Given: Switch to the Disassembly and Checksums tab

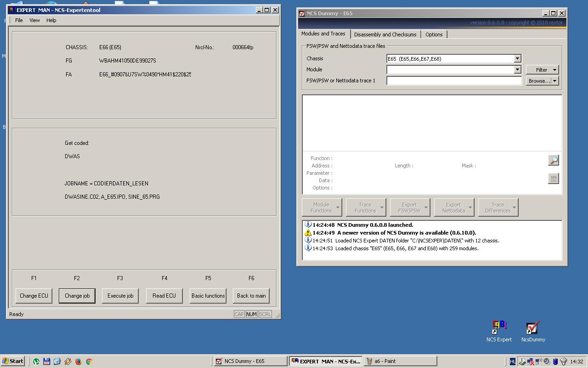Looking at the screenshot, I should click(385, 34).
